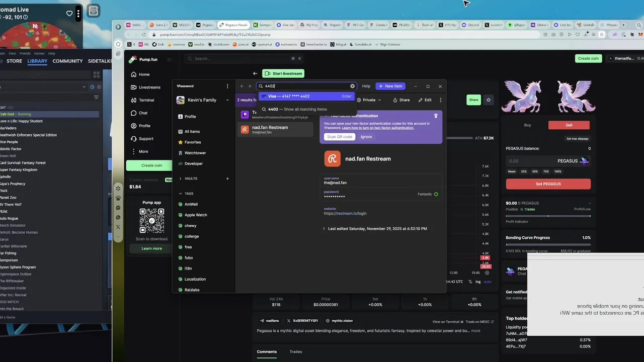Select the 100% sell amount chip
Image resolution: width=644 pixels, height=362 pixels.
pyautogui.click(x=557, y=171)
